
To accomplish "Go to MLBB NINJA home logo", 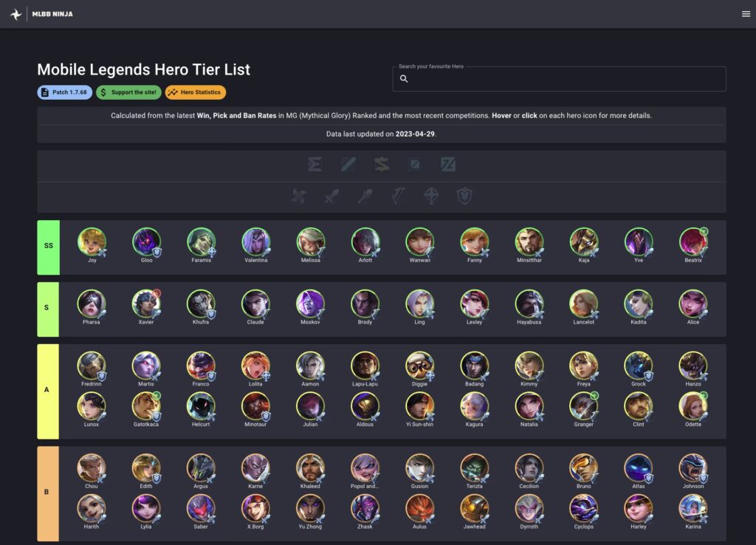I will 41,14.
